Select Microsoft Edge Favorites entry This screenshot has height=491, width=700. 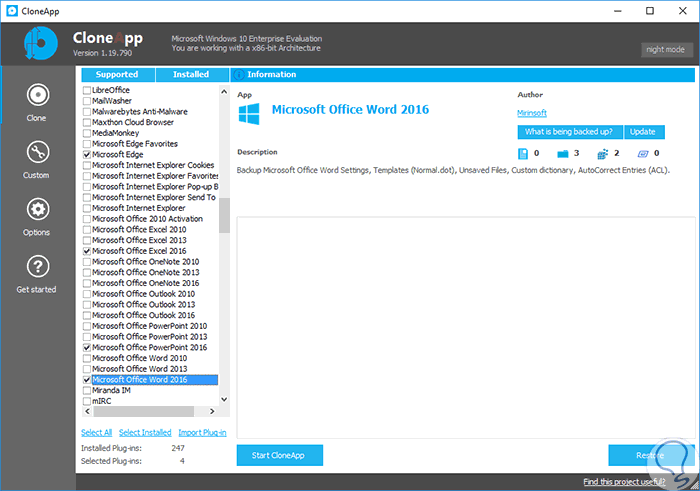click(135, 144)
